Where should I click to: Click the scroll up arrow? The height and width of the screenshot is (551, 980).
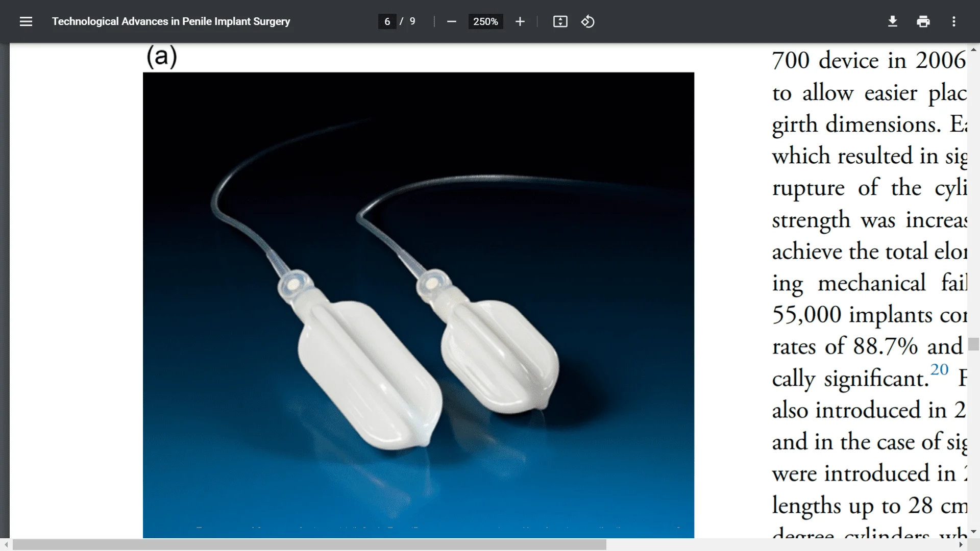point(974,49)
